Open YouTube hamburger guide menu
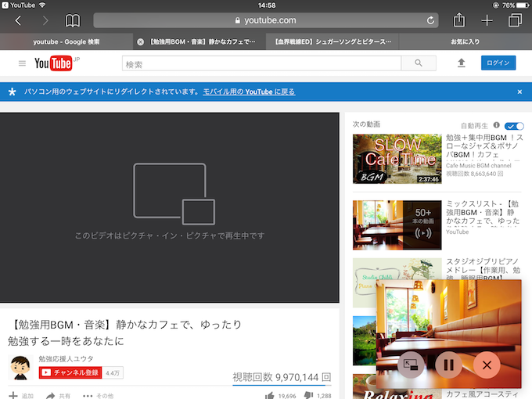This screenshot has width=532, height=399. pyautogui.click(x=22, y=63)
